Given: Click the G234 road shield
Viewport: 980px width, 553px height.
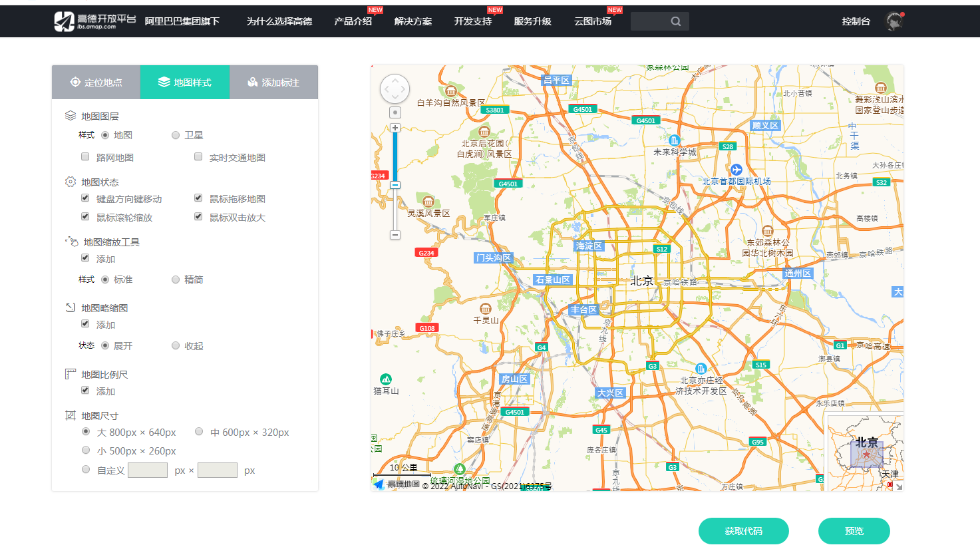Looking at the screenshot, I should 426,253.
